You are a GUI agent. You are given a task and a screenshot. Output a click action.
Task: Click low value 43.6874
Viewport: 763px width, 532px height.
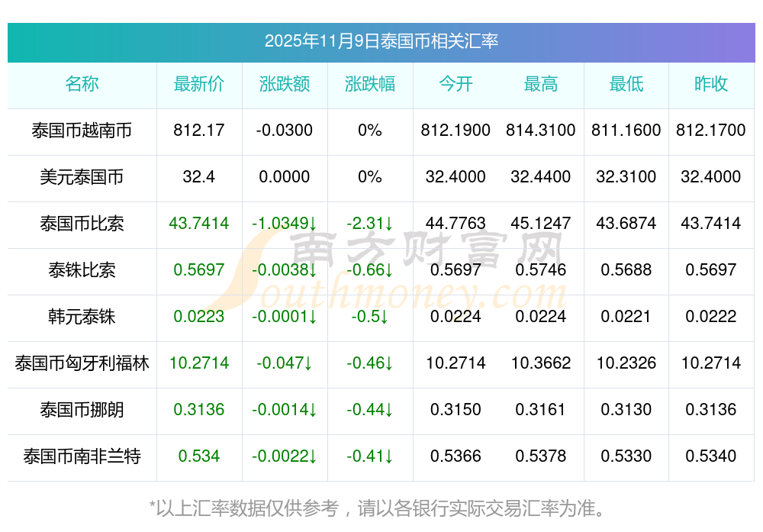click(x=626, y=224)
